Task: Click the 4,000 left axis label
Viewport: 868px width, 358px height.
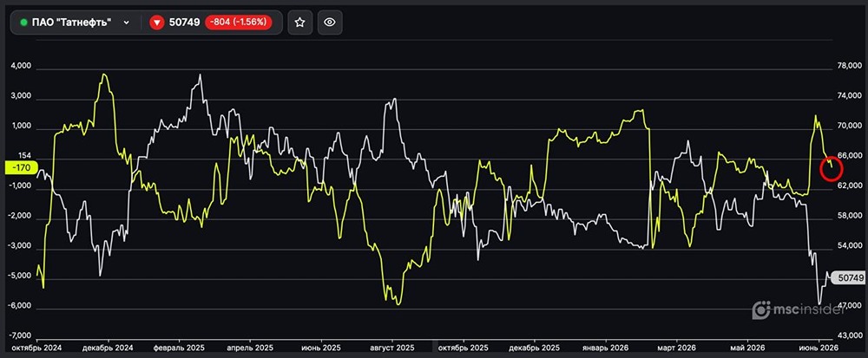Action: pos(21,68)
